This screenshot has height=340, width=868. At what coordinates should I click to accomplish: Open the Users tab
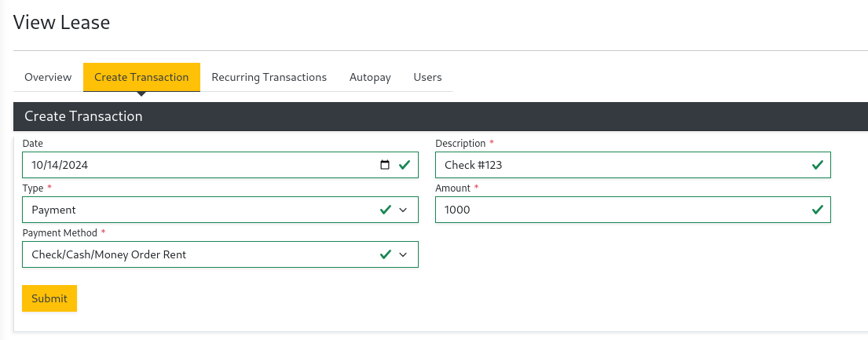(427, 77)
